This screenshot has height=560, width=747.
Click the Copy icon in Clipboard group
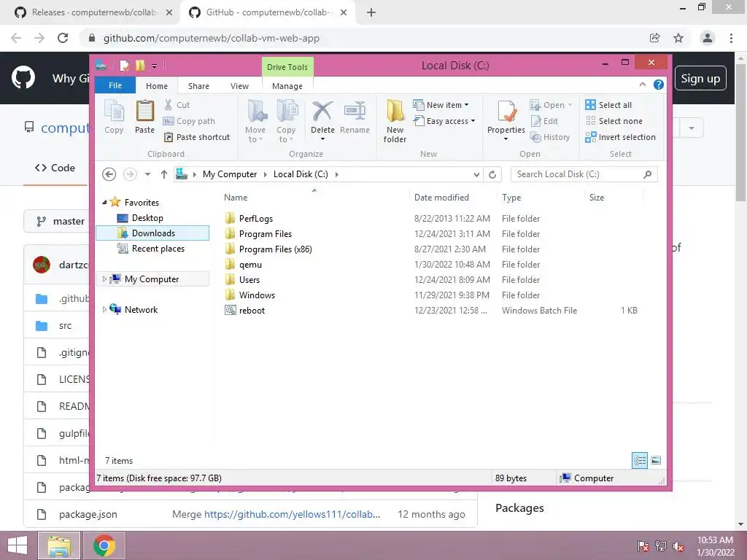tap(114, 117)
